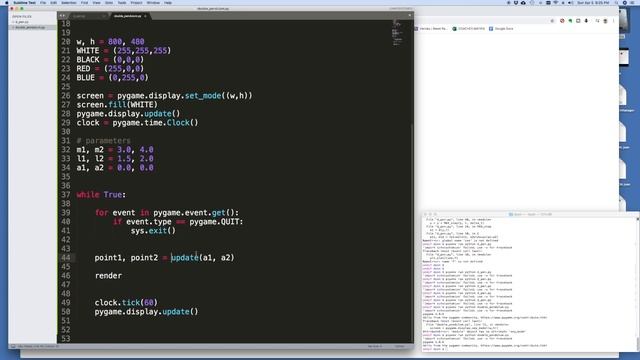Click the syntax selector in Sublime status bar

click(x=399, y=346)
